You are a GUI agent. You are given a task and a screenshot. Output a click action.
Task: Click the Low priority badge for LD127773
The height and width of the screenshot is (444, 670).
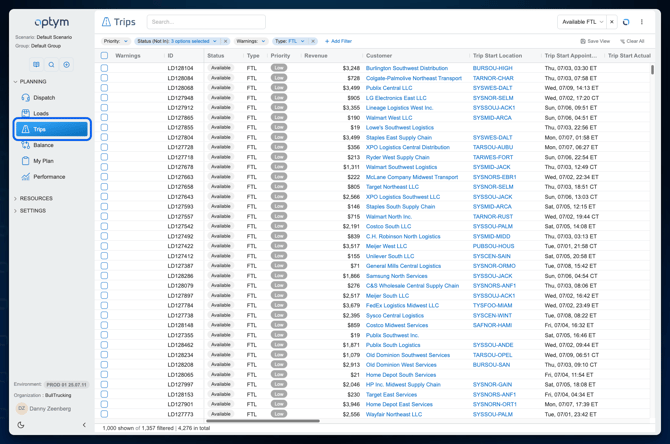point(279,414)
